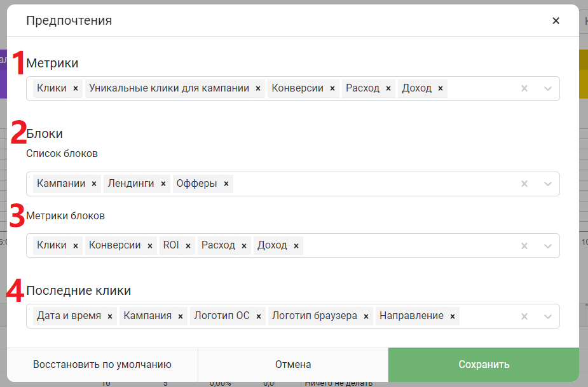
Task: Remove Расход from Метрики блоков
Action: tap(244, 246)
